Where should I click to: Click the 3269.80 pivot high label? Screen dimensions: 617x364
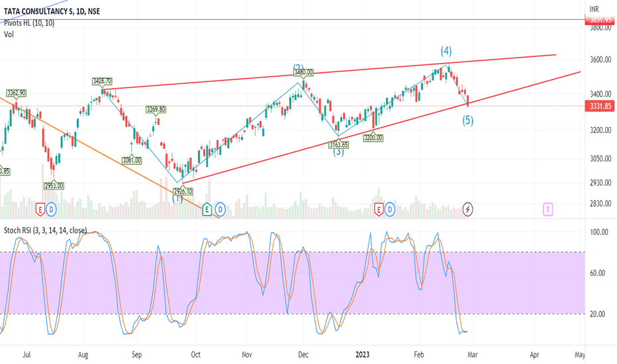pos(156,109)
